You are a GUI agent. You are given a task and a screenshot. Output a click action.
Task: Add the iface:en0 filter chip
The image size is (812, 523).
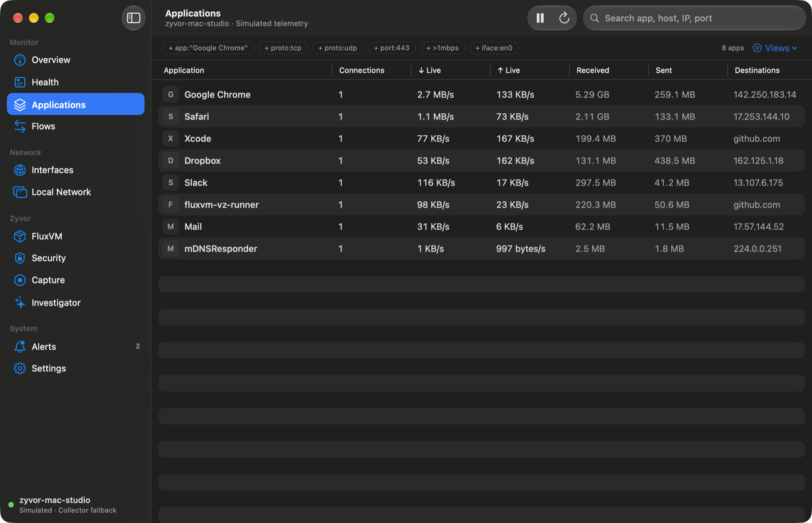tap(494, 48)
